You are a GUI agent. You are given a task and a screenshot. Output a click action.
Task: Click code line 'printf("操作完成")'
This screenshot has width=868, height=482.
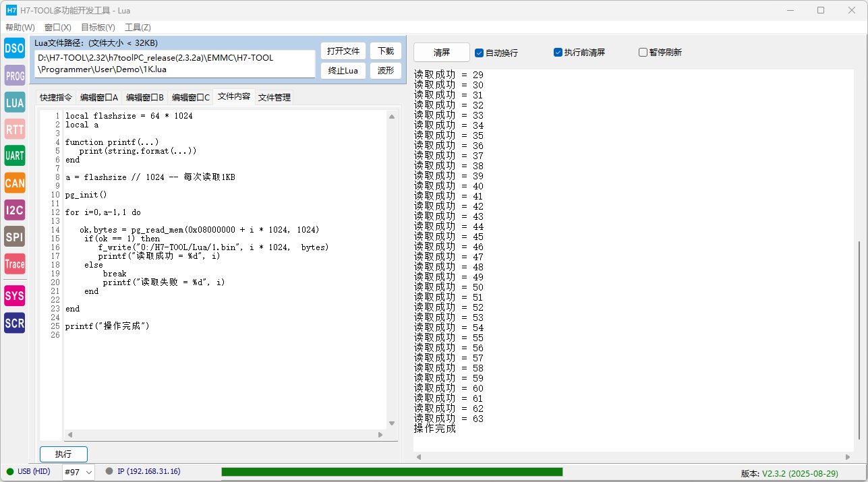pos(107,326)
